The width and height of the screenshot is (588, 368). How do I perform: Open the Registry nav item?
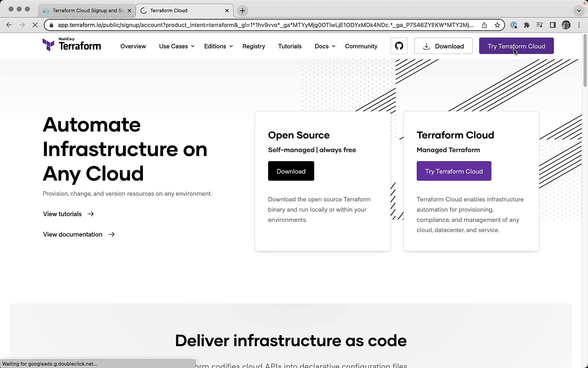click(x=254, y=46)
